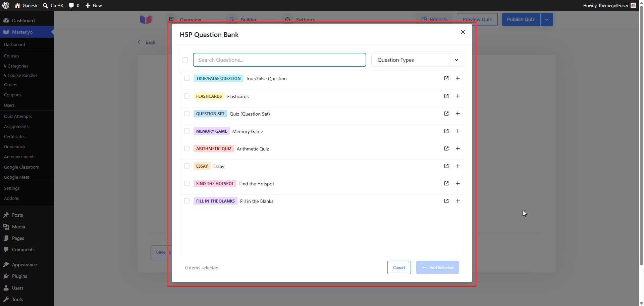
Task: Click the MEMORY GAME tag label
Action: pos(212,131)
